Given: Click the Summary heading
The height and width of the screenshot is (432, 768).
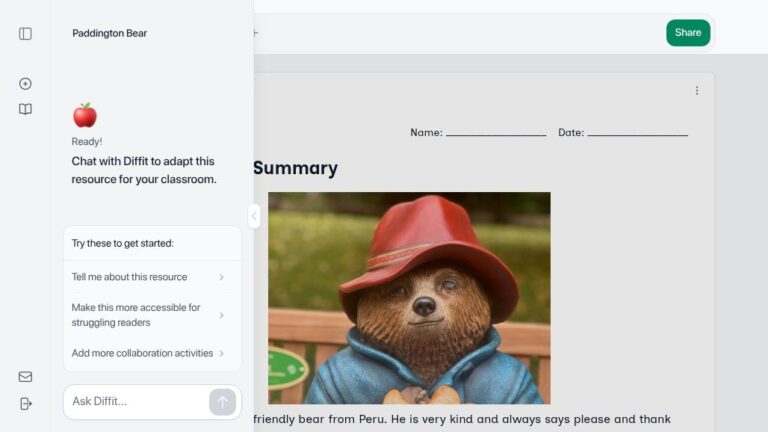Looking at the screenshot, I should pos(295,168).
